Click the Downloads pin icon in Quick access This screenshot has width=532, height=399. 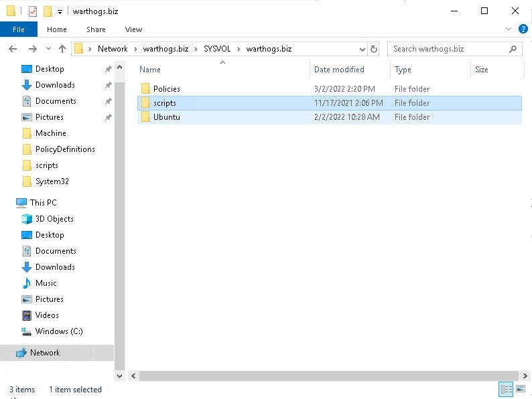pos(108,85)
